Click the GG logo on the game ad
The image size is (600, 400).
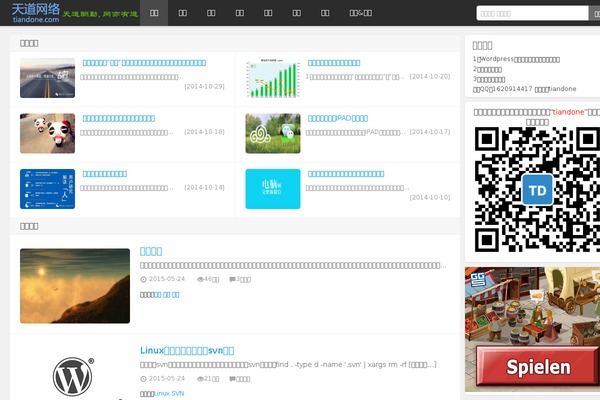pos(478,279)
